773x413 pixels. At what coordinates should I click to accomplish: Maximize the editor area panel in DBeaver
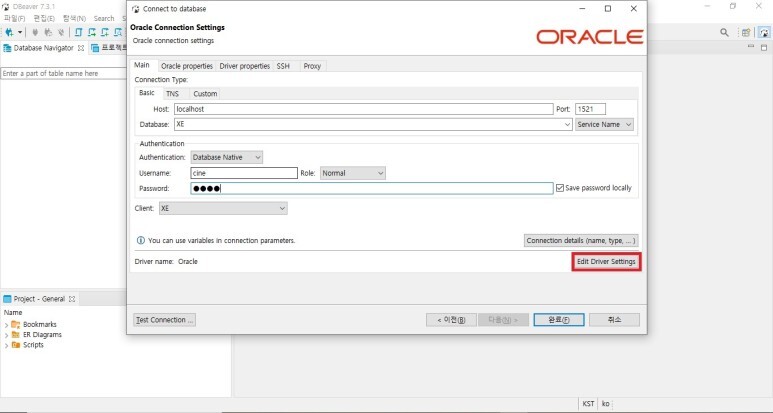pos(764,47)
